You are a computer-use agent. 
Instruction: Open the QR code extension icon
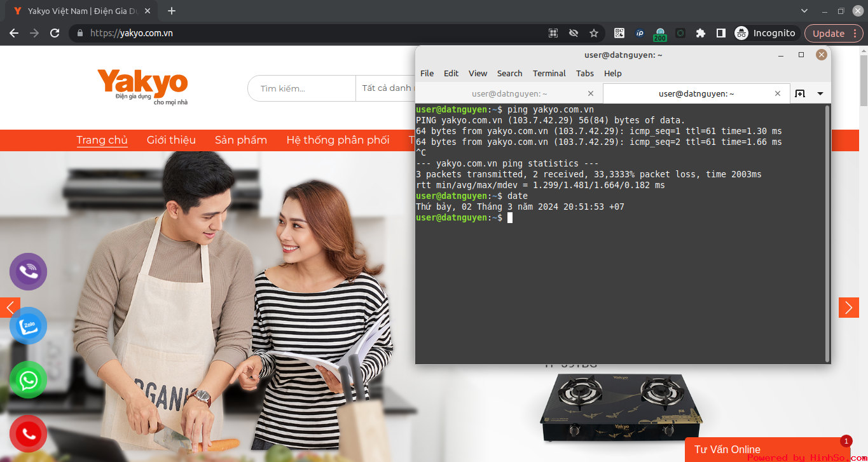pos(619,33)
